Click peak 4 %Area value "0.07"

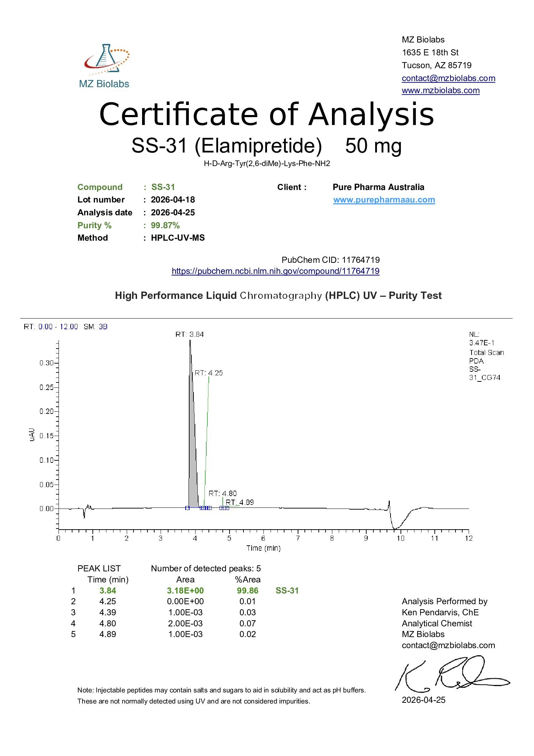[x=248, y=624]
